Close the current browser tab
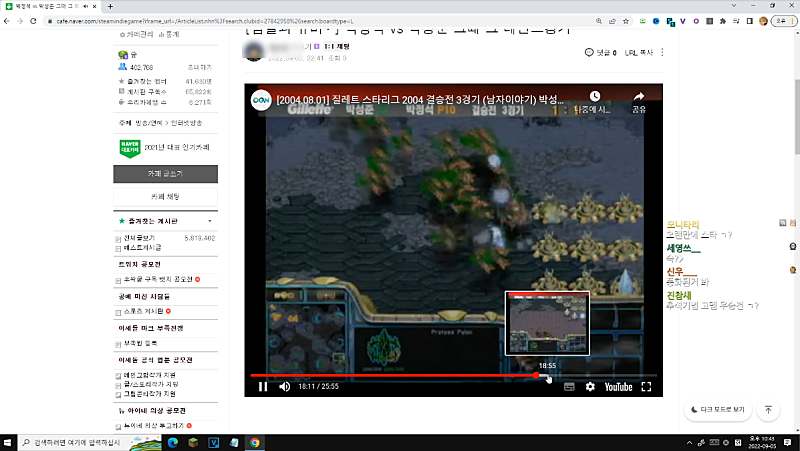Image resolution: width=800 pixels, height=451 pixels. [94, 7]
